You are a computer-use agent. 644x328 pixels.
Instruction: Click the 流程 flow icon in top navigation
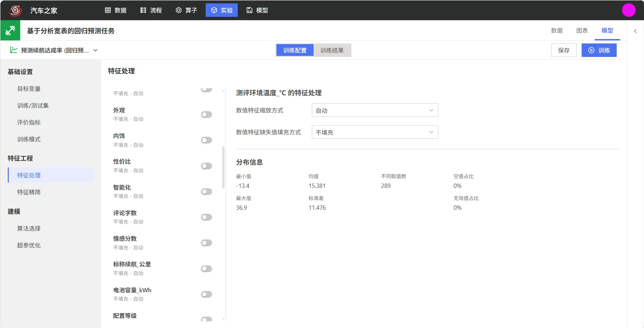pos(143,10)
